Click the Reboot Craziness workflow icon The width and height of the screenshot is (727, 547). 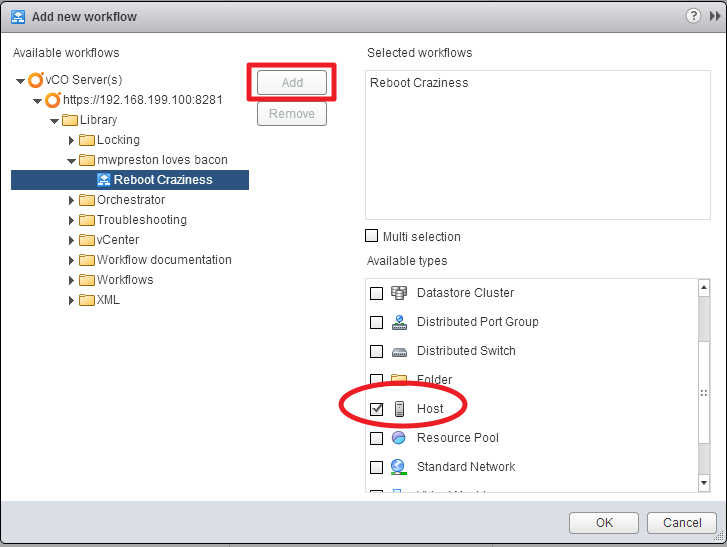[x=103, y=180]
